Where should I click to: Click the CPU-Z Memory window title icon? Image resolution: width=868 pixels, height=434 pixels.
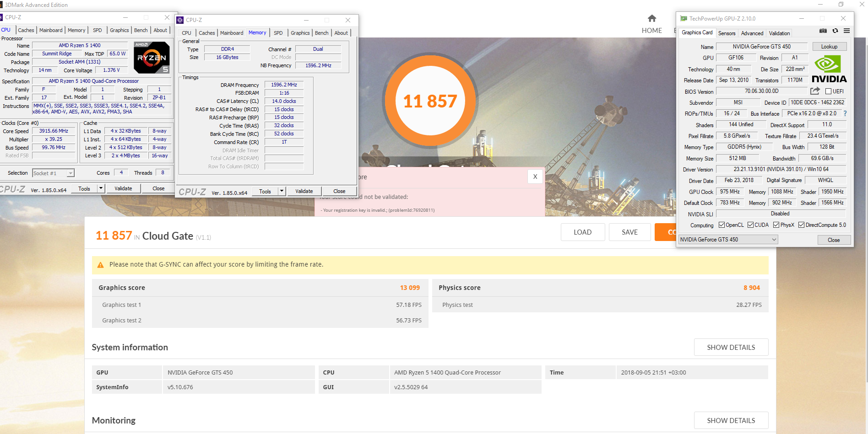click(x=180, y=20)
